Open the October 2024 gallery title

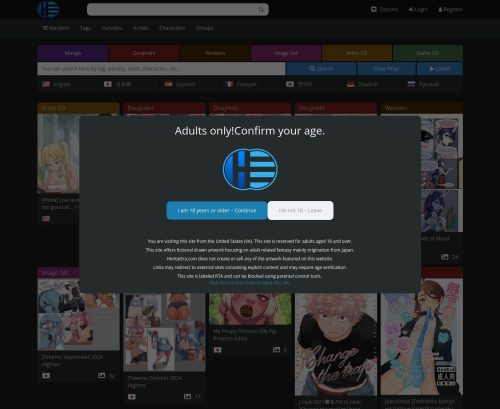coord(155,381)
